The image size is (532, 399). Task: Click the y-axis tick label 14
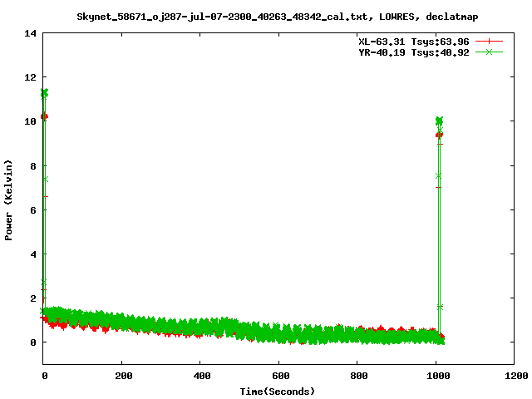30,33
